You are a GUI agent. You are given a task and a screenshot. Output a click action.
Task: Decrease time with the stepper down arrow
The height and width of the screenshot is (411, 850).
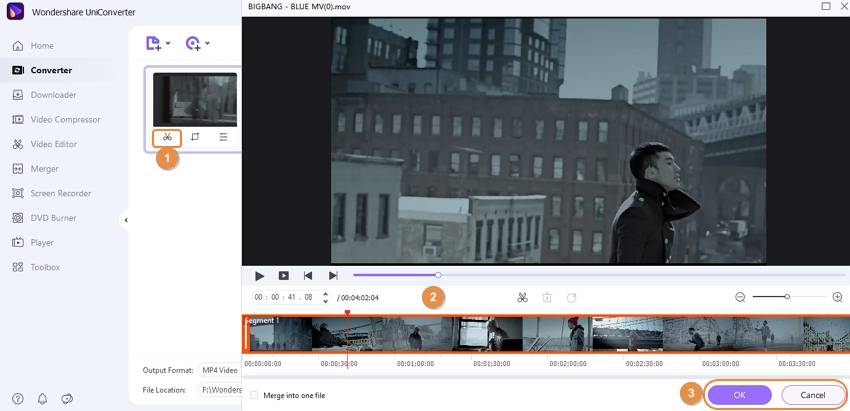click(x=325, y=300)
